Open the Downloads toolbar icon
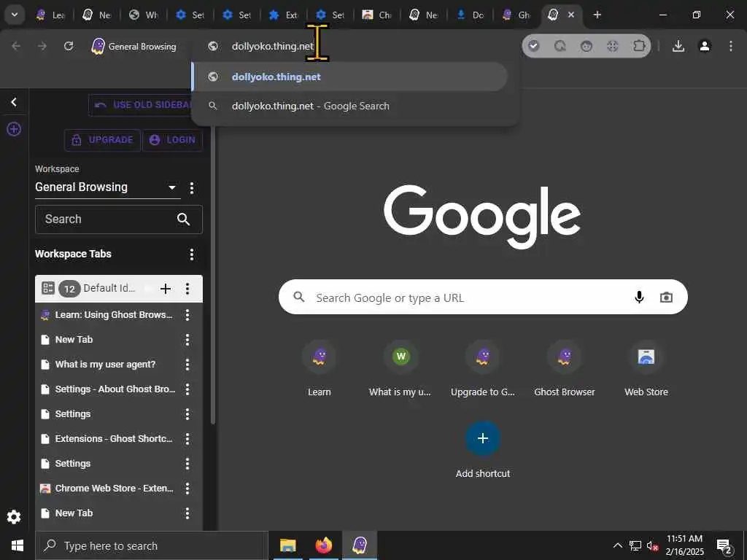 pos(678,46)
